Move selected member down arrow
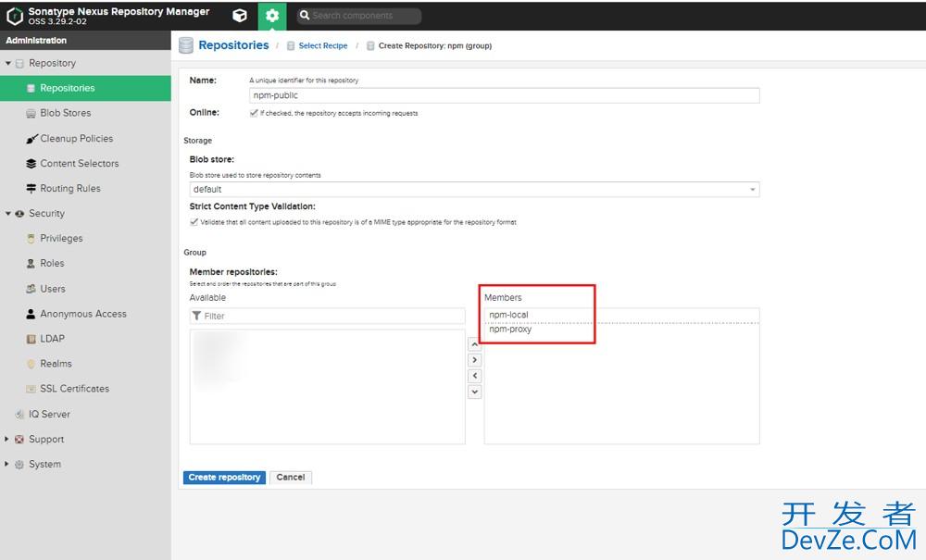 pyautogui.click(x=474, y=392)
